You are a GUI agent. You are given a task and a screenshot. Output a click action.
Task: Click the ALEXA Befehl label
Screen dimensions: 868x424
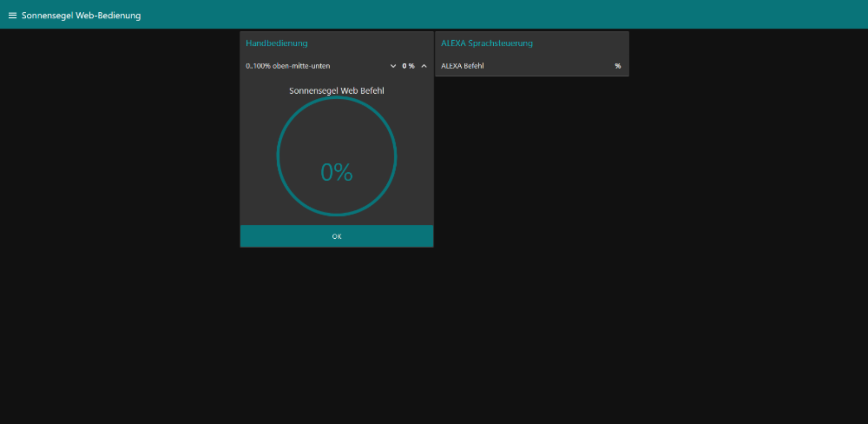pos(462,66)
